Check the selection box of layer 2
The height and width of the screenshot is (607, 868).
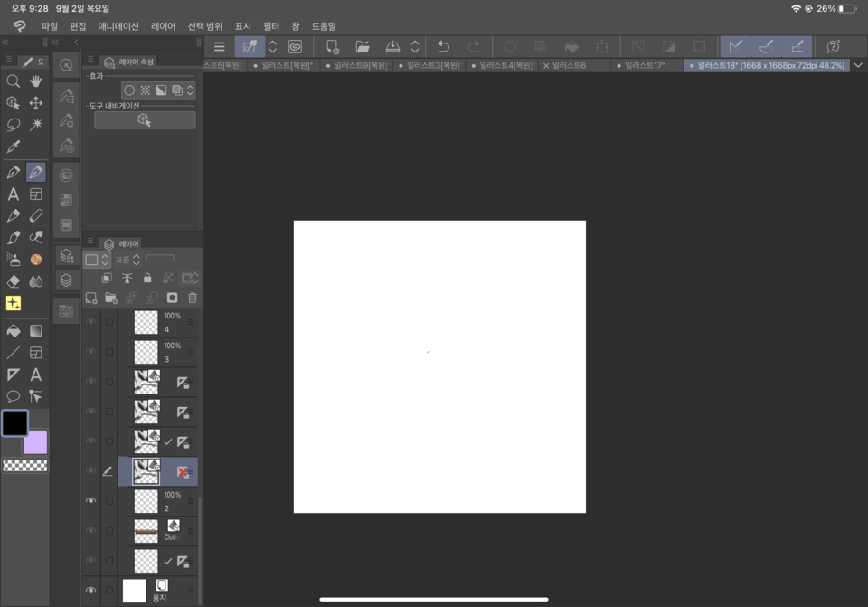pyautogui.click(x=109, y=500)
